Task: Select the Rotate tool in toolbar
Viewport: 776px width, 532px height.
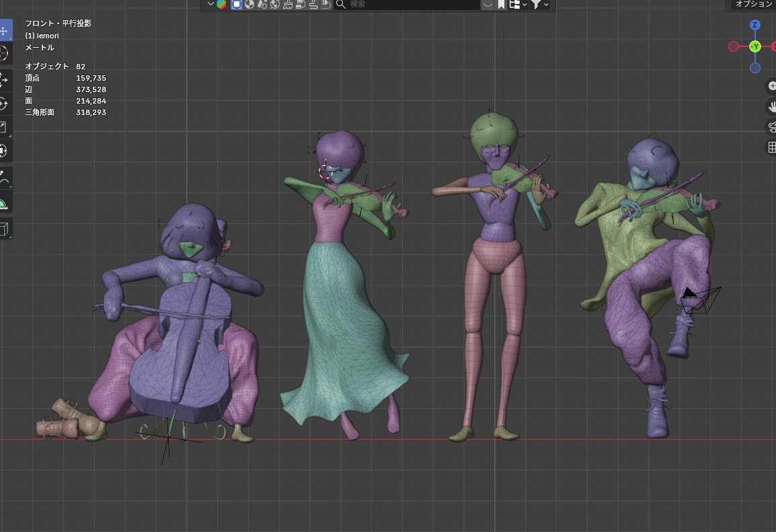Action: pyautogui.click(x=4, y=104)
